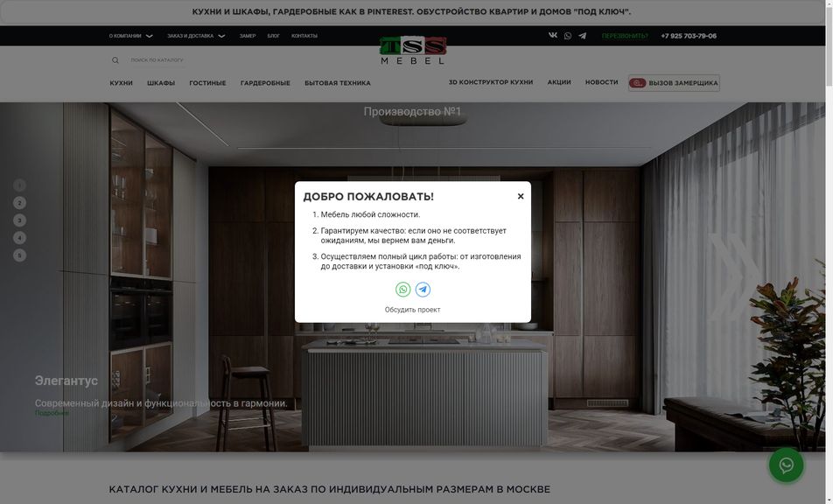Click the VK icon in the header
Screen dimensions: 833x504
(553, 36)
